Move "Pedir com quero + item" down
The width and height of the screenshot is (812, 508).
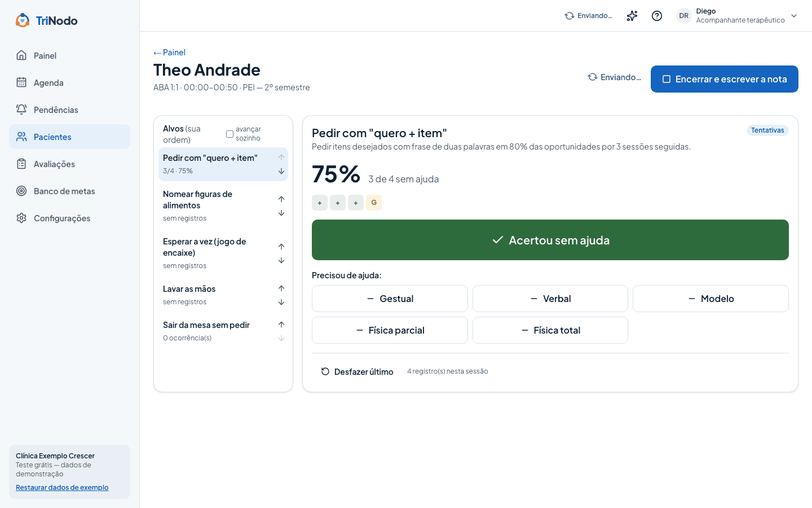pos(281,171)
